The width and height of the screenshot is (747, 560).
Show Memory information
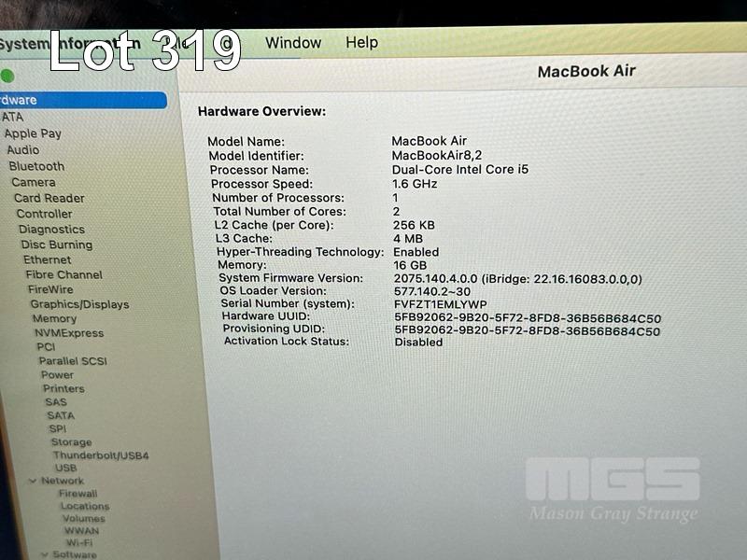(x=54, y=319)
